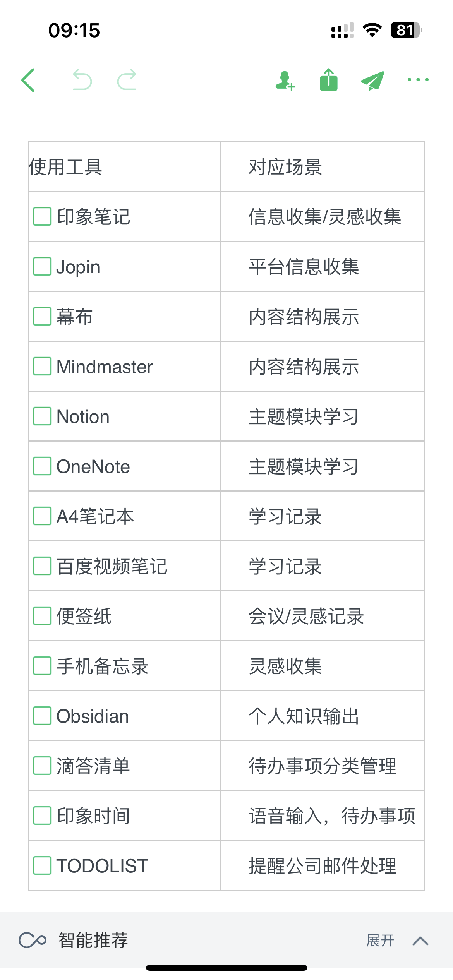The width and height of the screenshot is (453, 980).
Task: Open the add collaborator icon
Action: click(x=285, y=81)
